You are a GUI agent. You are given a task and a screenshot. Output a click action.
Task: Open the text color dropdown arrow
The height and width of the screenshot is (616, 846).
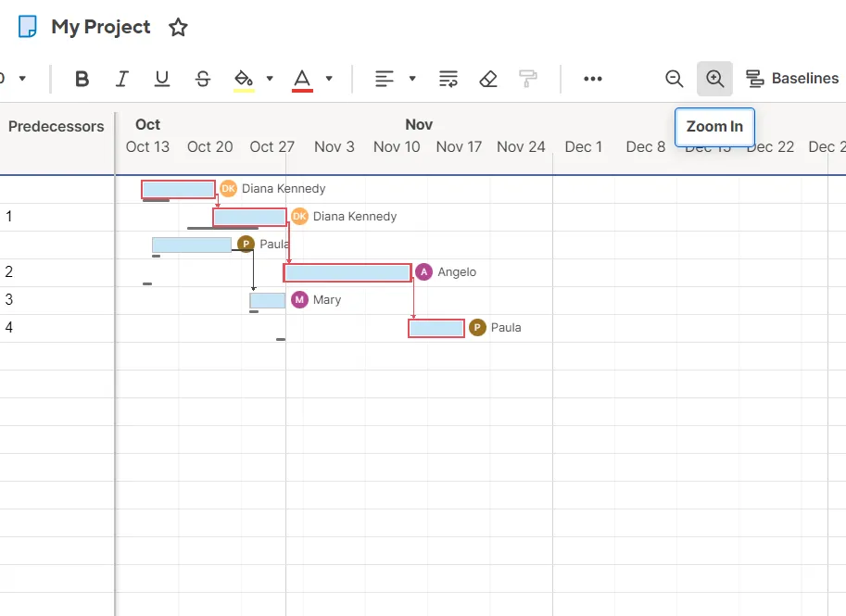329,79
